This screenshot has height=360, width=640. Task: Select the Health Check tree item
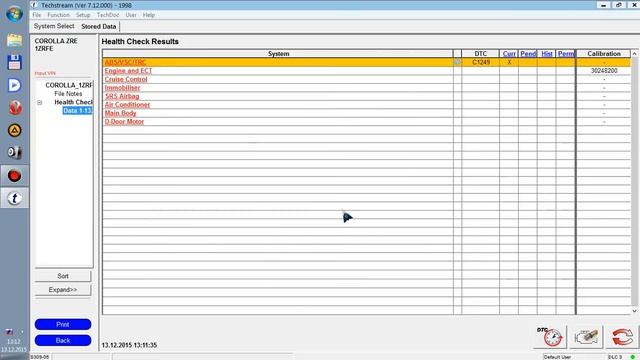pos(73,102)
